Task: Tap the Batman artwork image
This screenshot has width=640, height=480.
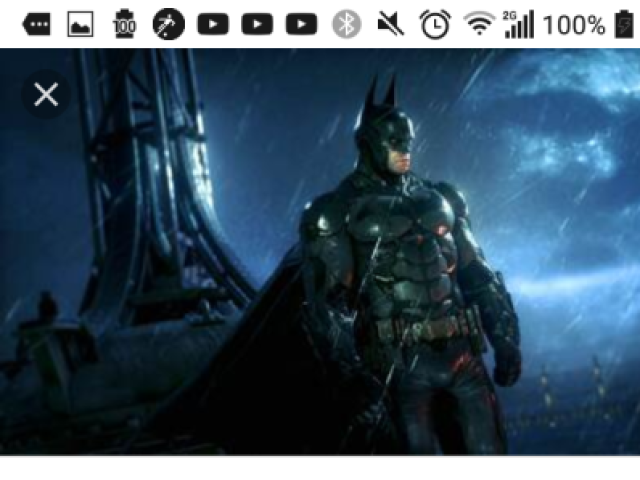Action: click(320, 251)
